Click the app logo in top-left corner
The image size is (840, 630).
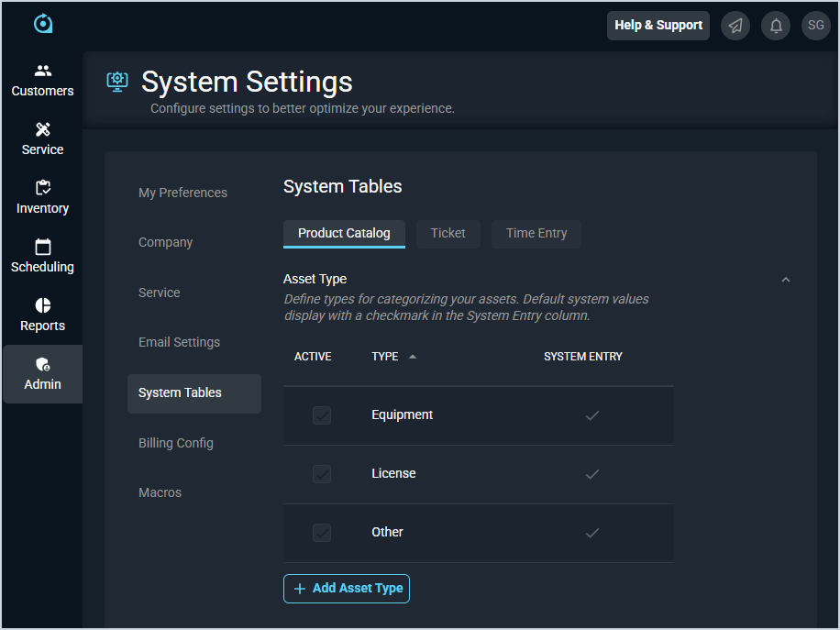tap(42, 24)
